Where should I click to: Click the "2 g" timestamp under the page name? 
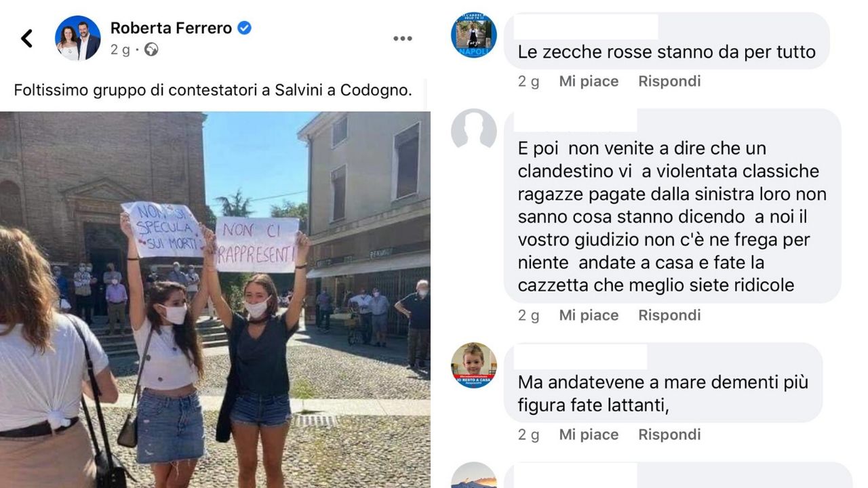click(120, 49)
